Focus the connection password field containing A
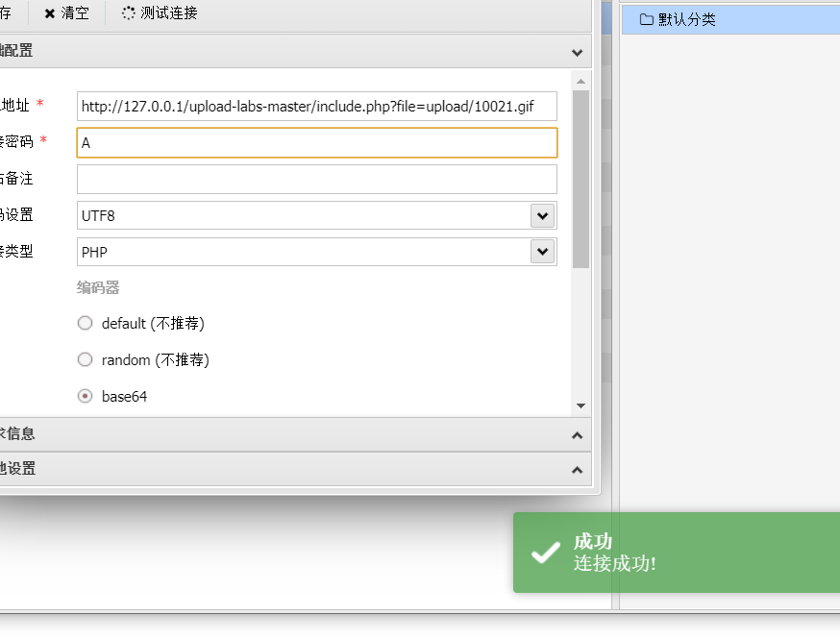The image size is (840, 639). (316, 142)
